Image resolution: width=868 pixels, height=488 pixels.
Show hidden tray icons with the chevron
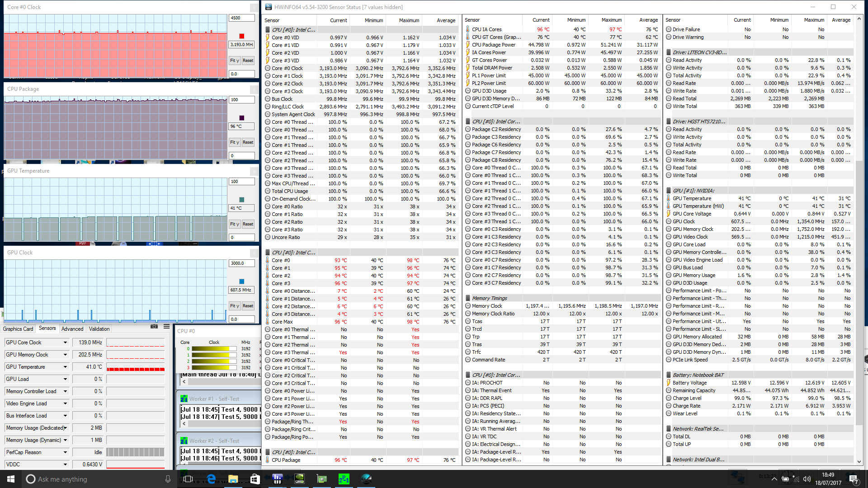(x=774, y=479)
